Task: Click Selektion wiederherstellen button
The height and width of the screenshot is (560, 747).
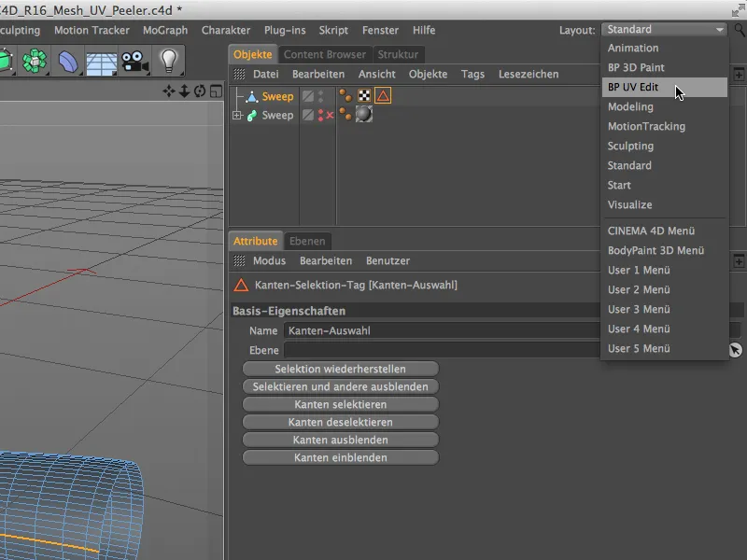Action: tap(341, 369)
